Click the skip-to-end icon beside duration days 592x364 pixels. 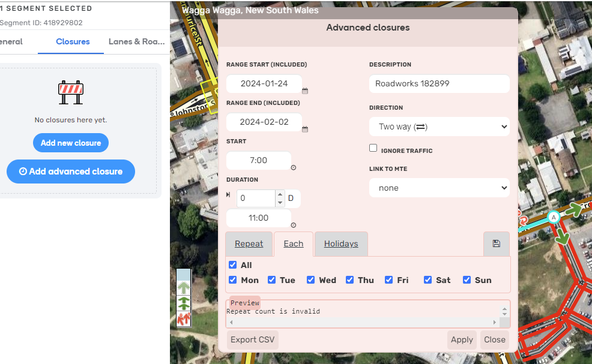coord(228,195)
